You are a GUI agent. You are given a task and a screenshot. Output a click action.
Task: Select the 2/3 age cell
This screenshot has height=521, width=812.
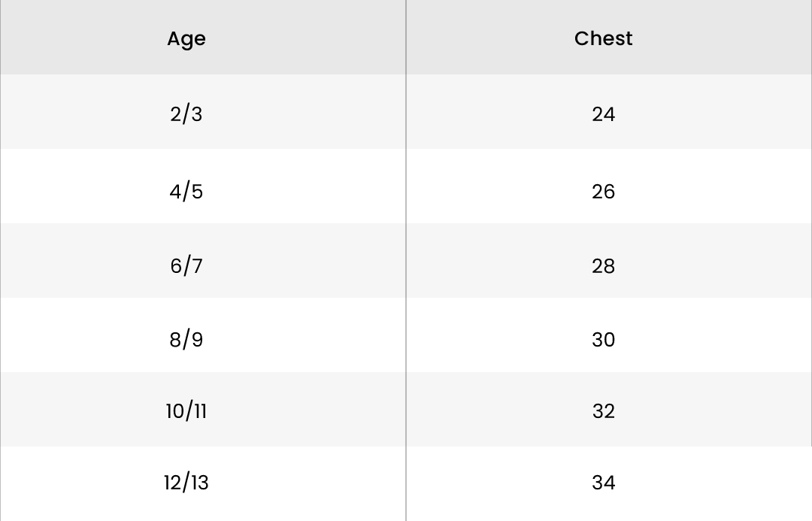(186, 114)
